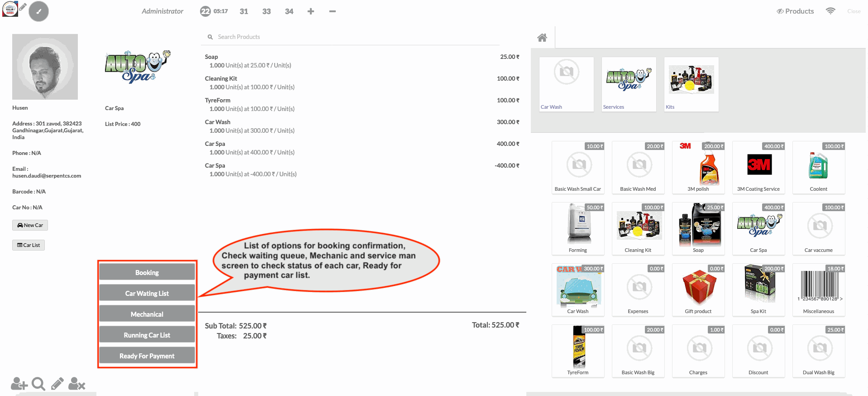868x396 pixels.
Task: Click customer Husen profile photo
Action: pyautogui.click(x=45, y=67)
